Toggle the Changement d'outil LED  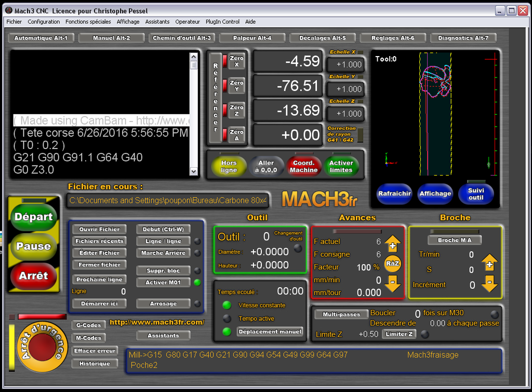pos(298,249)
